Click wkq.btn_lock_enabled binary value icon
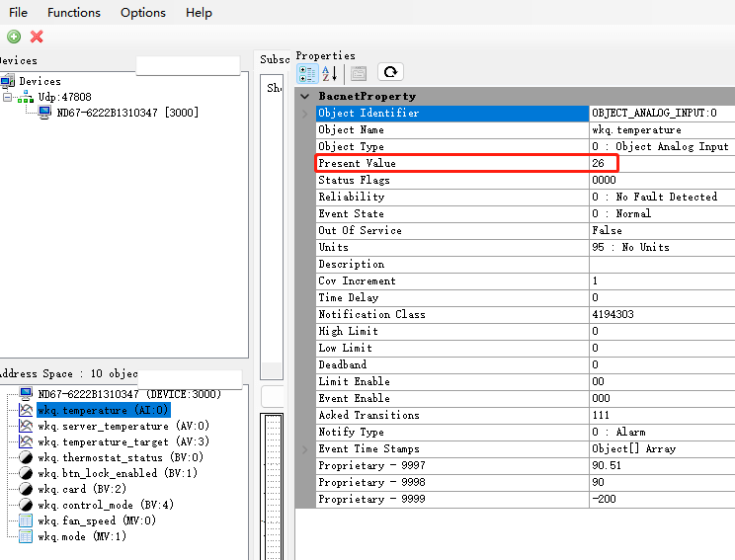The image size is (735, 560). (26, 473)
